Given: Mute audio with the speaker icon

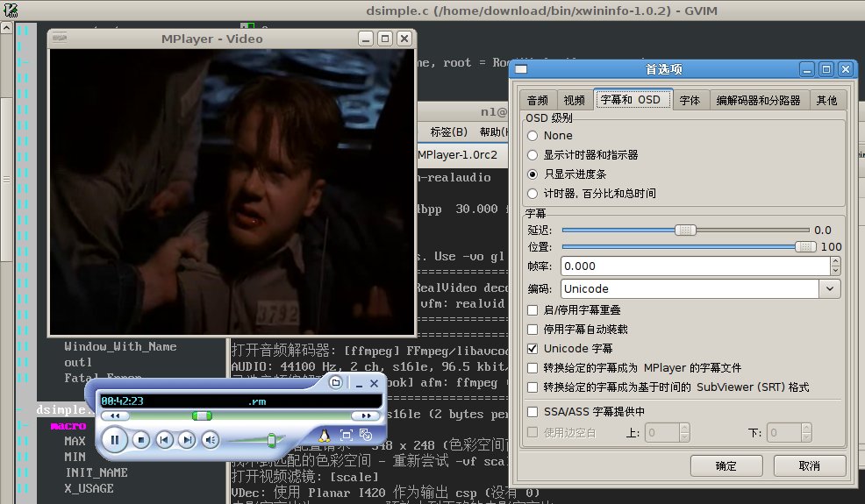Looking at the screenshot, I should [x=211, y=440].
